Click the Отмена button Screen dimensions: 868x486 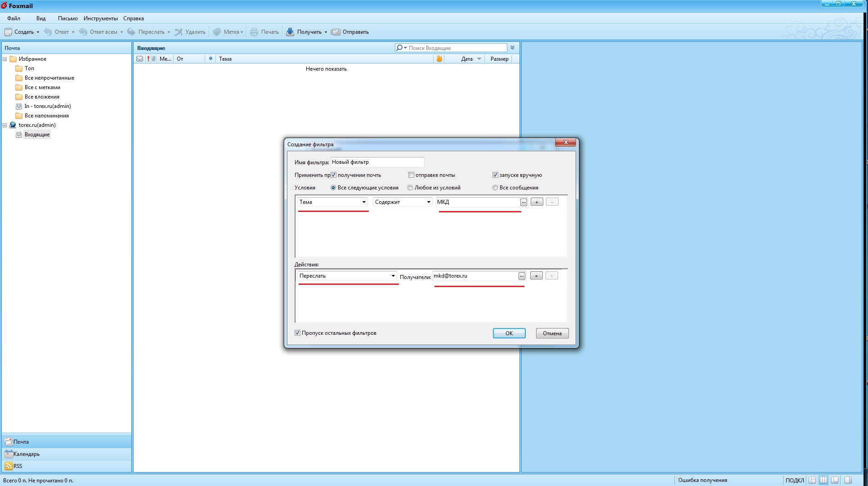coord(552,333)
